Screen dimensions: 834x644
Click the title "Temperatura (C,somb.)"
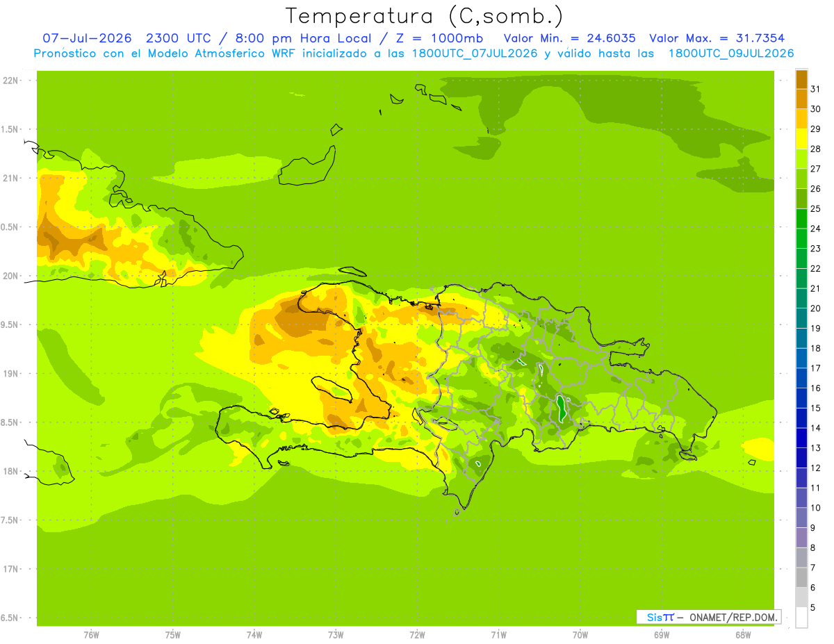(425, 15)
